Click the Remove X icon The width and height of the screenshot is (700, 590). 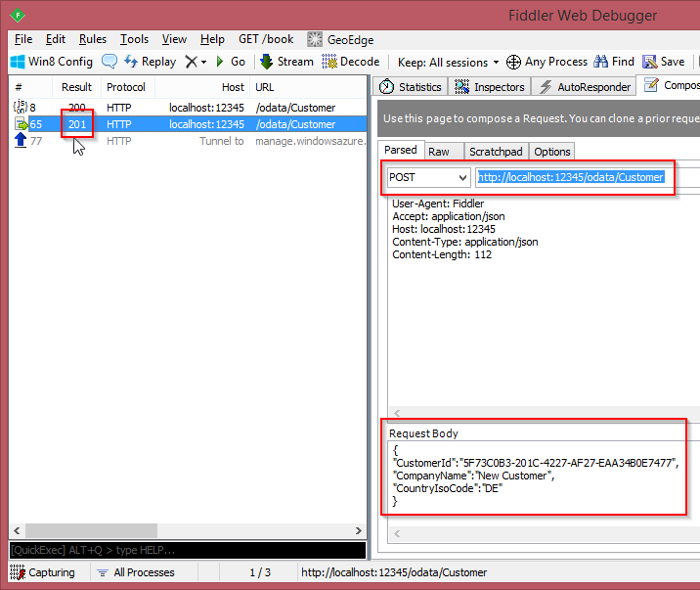click(191, 62)
